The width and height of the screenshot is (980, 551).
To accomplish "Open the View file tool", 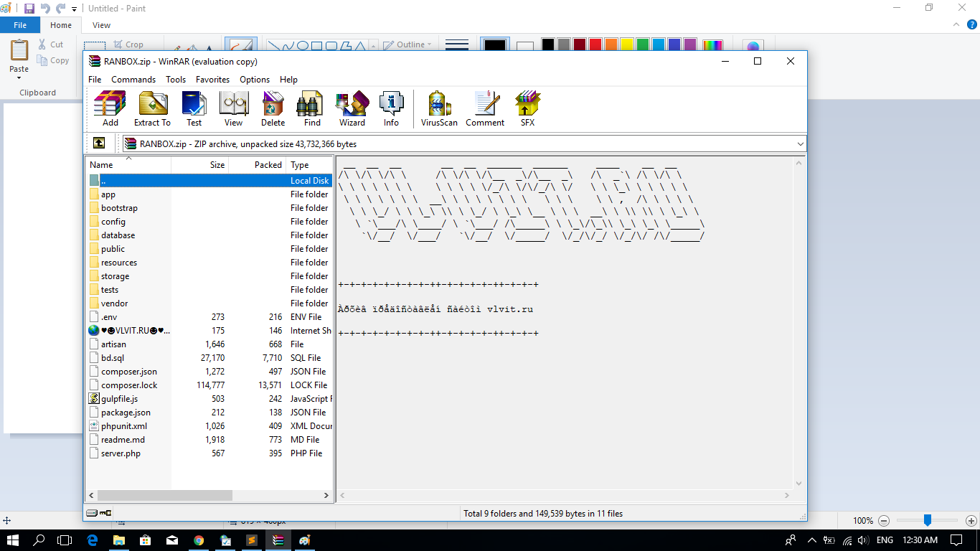I will (x=233, y=109).
